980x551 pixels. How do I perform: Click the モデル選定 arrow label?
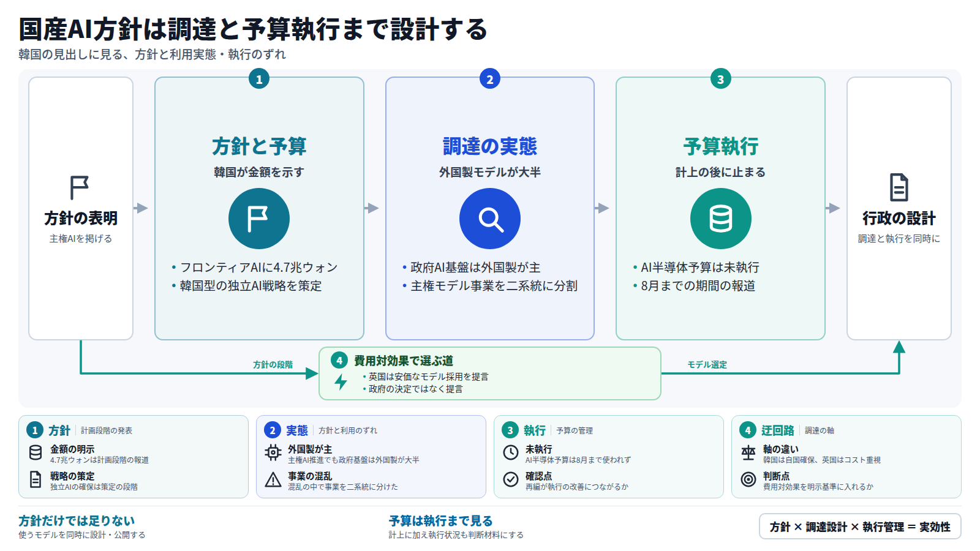707,364
